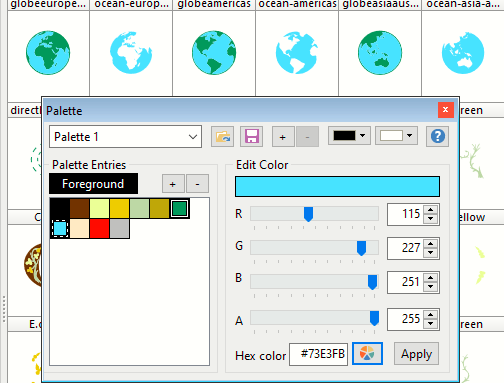This screenshot has width=504, height=383.
Task: Click the cyan Edit Color preview bar
Action: click(337, 186)
